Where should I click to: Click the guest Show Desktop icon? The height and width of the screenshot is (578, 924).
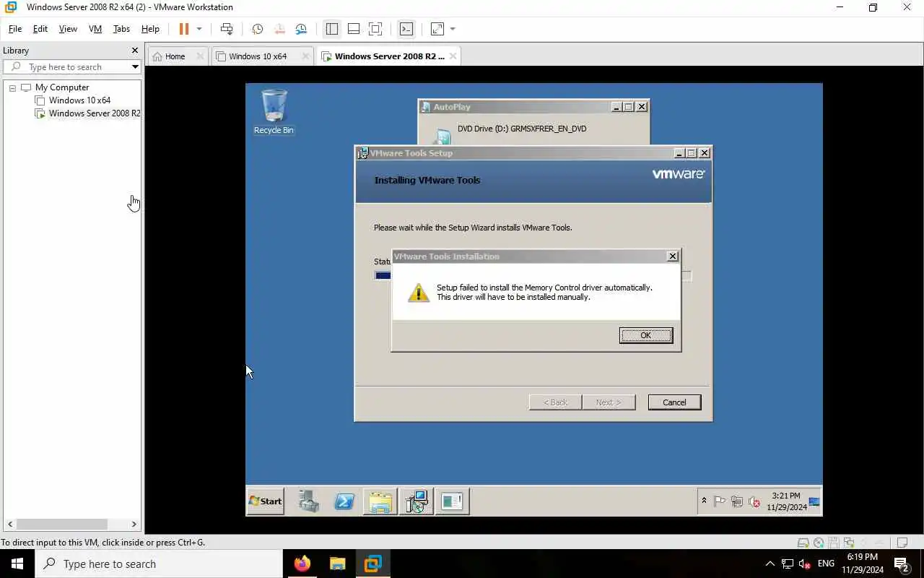click(814, 501)
